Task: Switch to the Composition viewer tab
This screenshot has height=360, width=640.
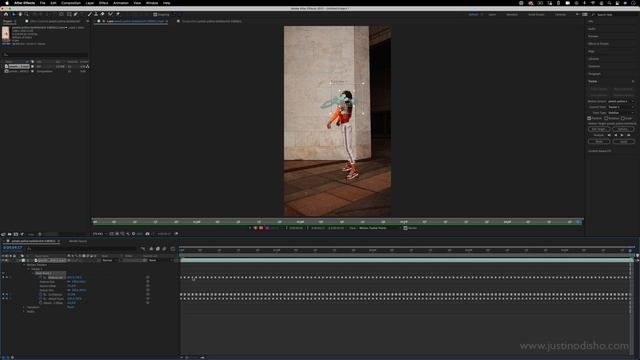Action: [211, 21]
